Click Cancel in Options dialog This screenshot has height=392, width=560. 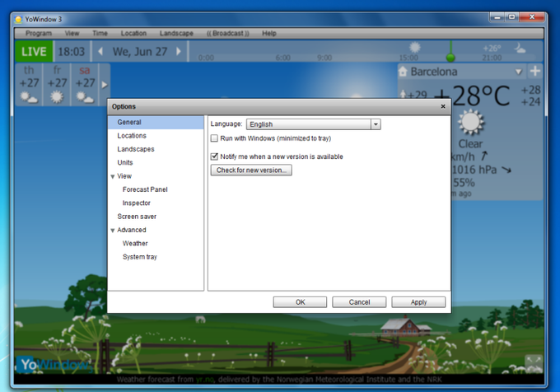tap(359, 302)
